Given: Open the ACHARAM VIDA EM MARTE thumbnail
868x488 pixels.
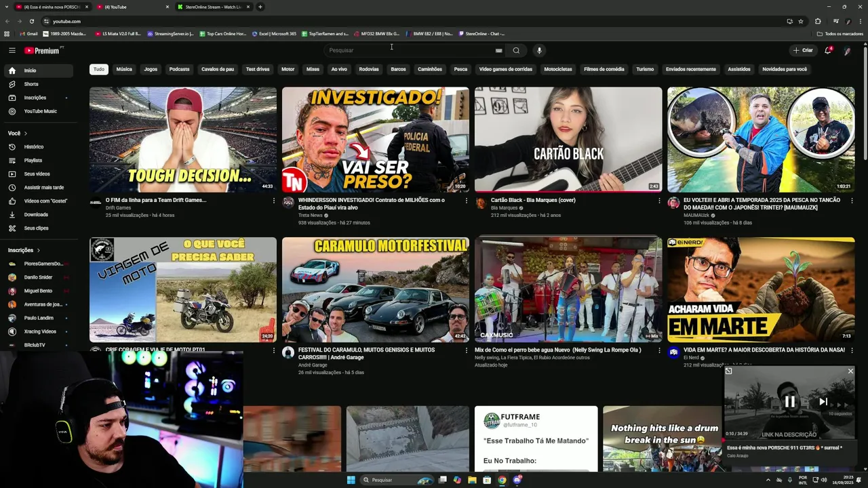Looking at the screenshot, I should 761,289.
